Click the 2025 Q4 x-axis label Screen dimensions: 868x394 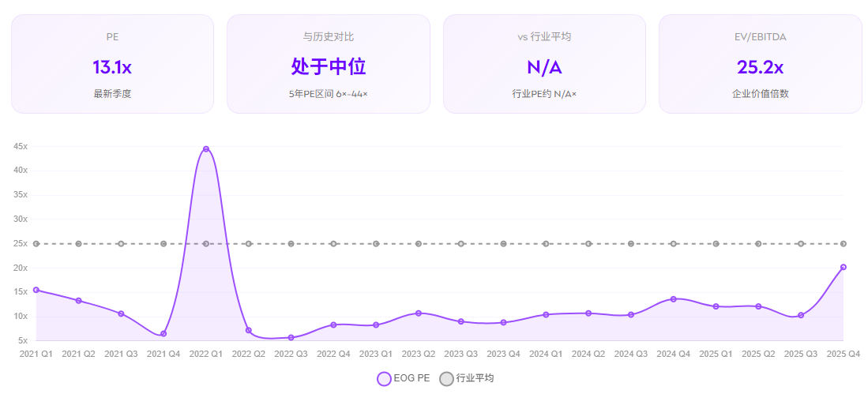[x=843, y=354]
